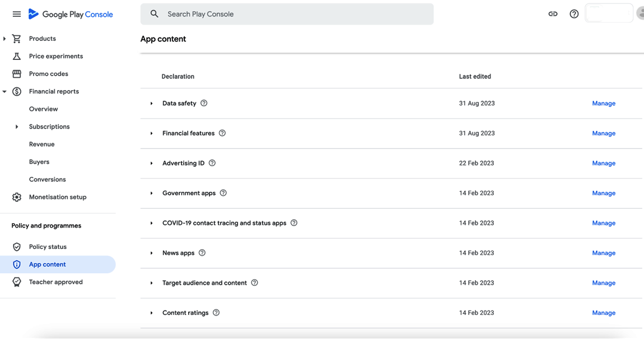Viewport: 644px width, 339px height.
Task: Go to Revenue under Financial reports
Action: pyautogui.click(x=42, y=144)
